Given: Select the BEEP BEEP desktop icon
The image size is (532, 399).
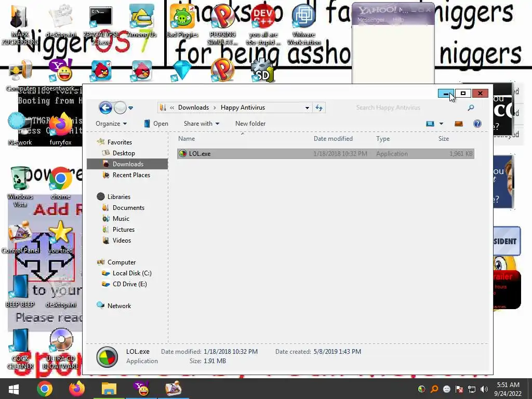Looking at the screenshot, I should (20, 291).
